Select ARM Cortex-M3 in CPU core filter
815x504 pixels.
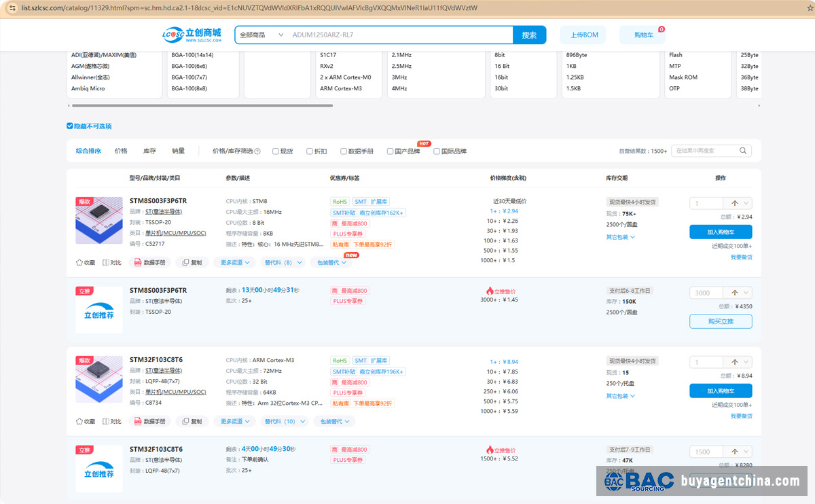click(x=341, y=88)
